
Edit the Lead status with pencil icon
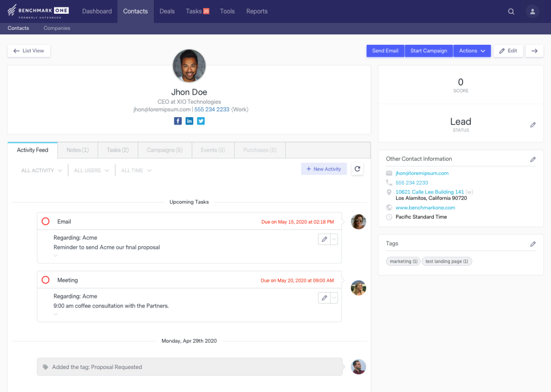(533, 125)
